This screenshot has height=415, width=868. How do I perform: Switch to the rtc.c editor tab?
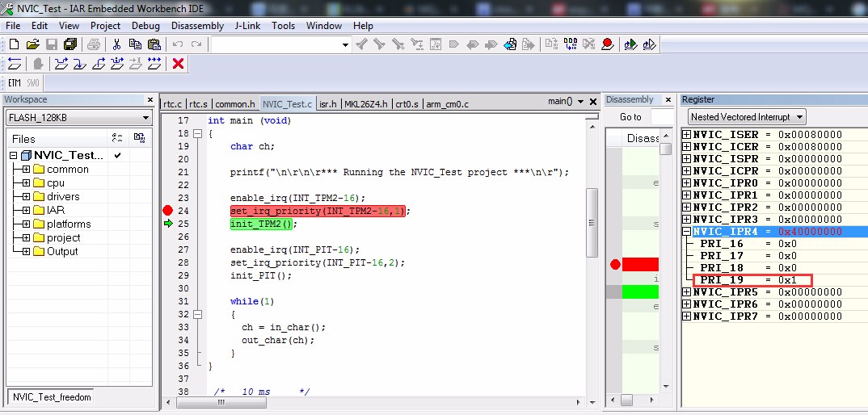coord(173,104)
